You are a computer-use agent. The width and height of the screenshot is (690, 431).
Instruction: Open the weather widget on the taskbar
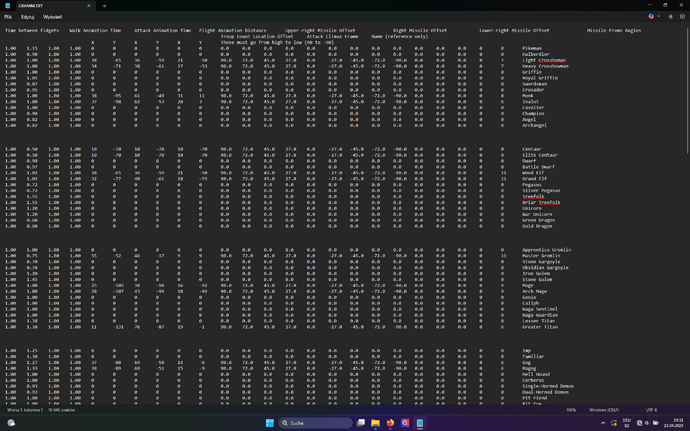pyautogui.click(x=11, y=423)
